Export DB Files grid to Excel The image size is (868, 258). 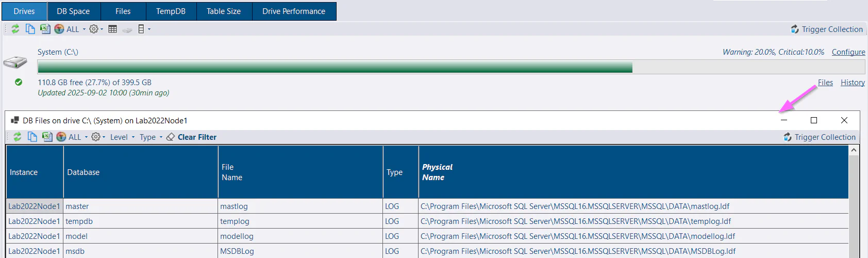point(47,137)
